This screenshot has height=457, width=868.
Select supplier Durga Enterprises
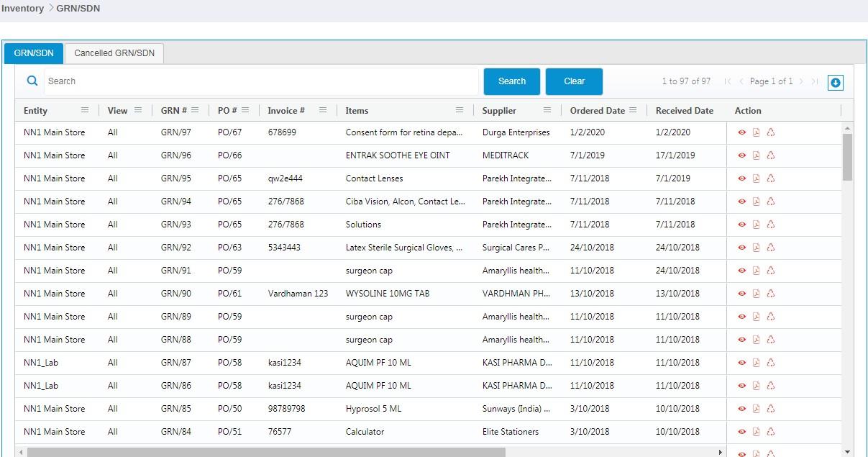point(516,132)
